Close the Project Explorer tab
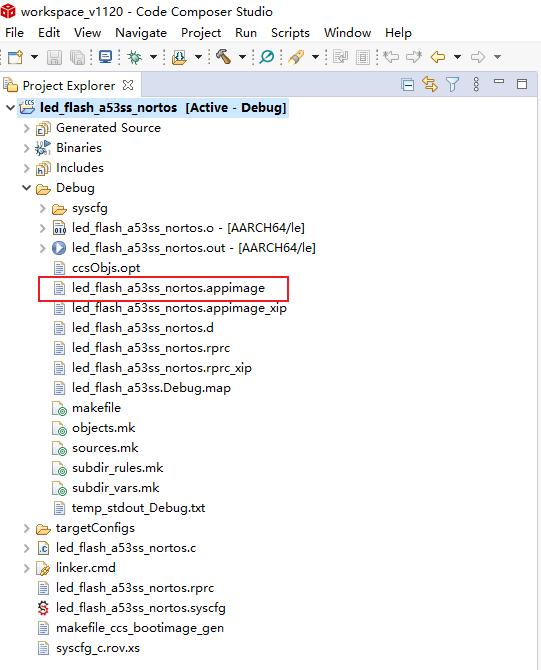 pyautogui.click(x=128, y=85)
